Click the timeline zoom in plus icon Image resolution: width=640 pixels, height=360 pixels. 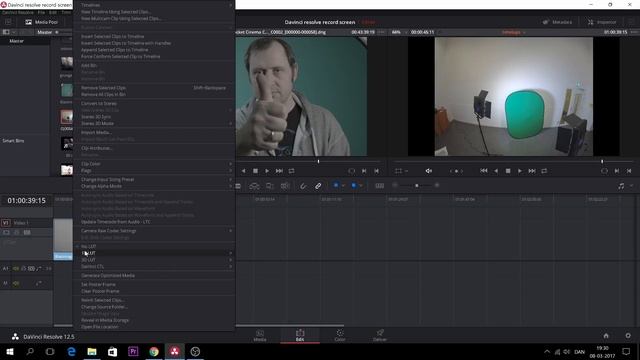point(437,186)
